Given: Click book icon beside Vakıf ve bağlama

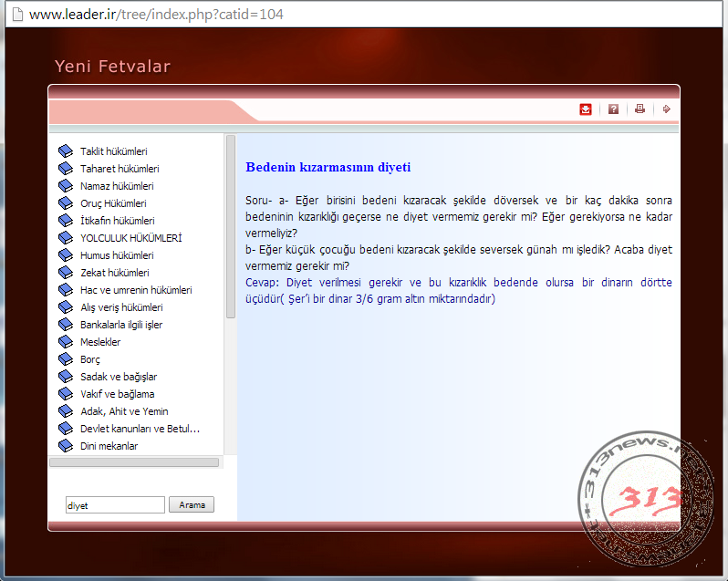Looking at the screenshot, I should [x=66, y=393].
